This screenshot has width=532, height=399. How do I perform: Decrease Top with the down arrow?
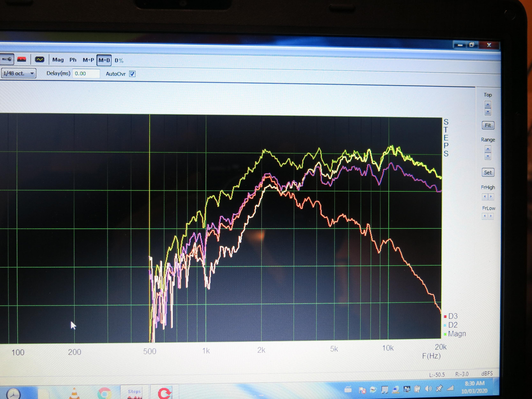[488, 112]
